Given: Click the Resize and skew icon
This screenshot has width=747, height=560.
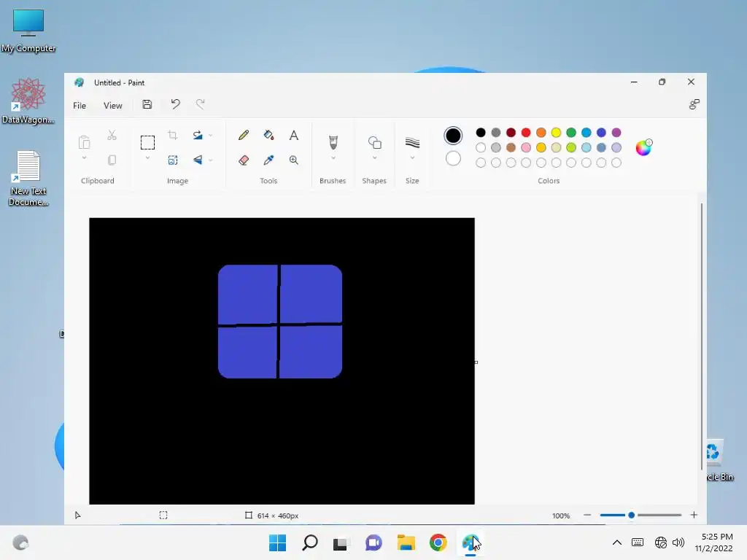Looking at the screenshot, I should click(x=173, y=160).
